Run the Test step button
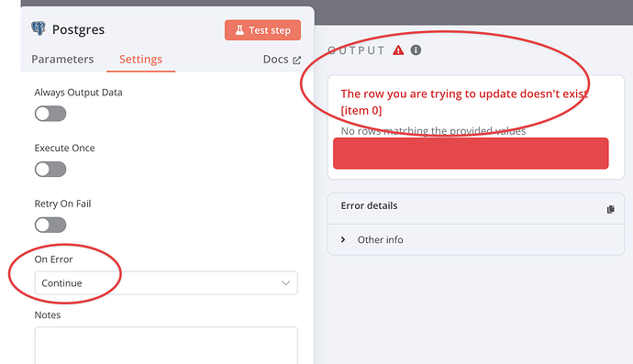 point(262,30)
